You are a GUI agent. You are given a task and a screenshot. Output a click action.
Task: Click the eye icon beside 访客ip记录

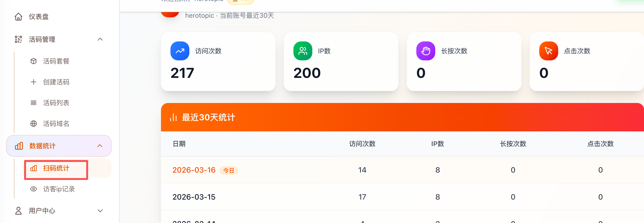click(34, 189)
